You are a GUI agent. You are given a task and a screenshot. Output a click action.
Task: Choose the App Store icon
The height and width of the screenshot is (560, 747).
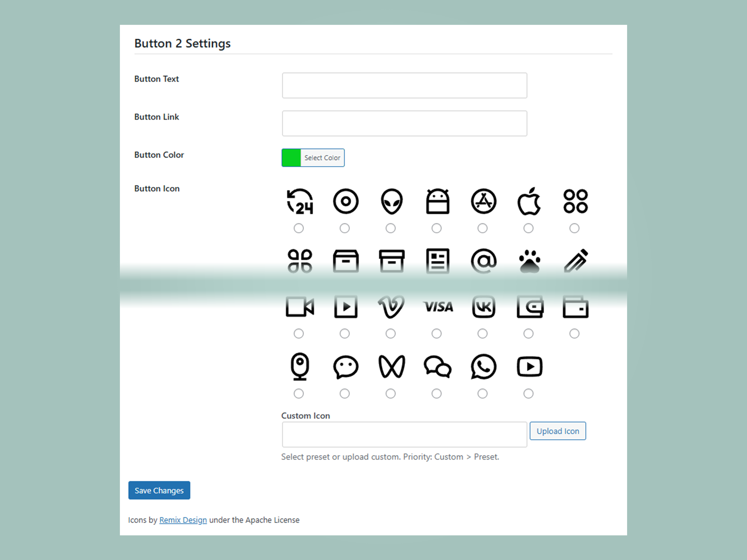(483, 202)
